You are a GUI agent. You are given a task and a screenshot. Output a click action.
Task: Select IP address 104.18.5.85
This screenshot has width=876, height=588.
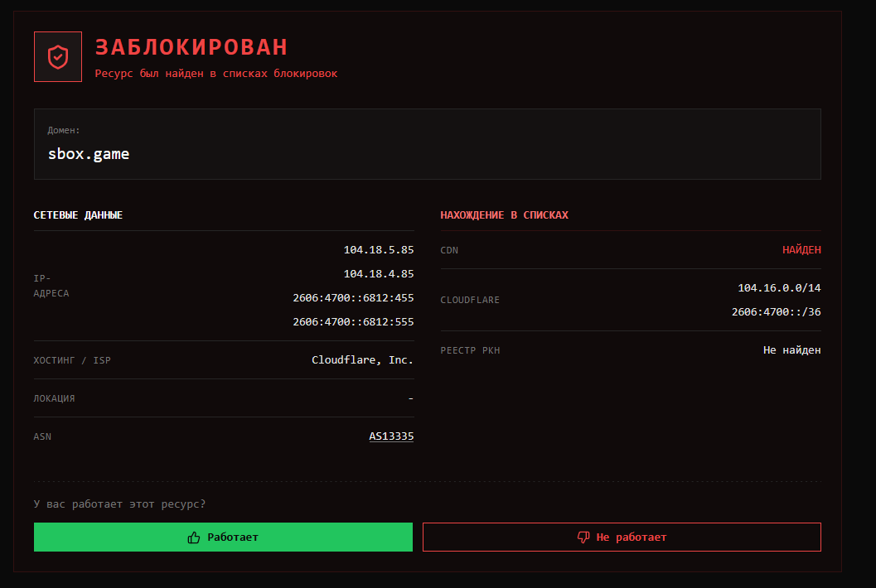[x=379, y=249]
